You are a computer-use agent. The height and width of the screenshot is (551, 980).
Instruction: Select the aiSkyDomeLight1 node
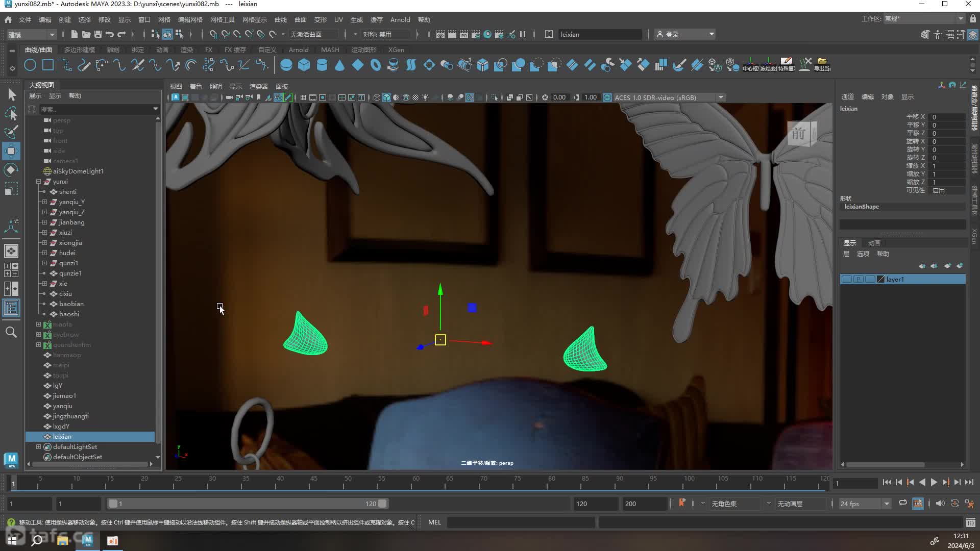(78, 171)
